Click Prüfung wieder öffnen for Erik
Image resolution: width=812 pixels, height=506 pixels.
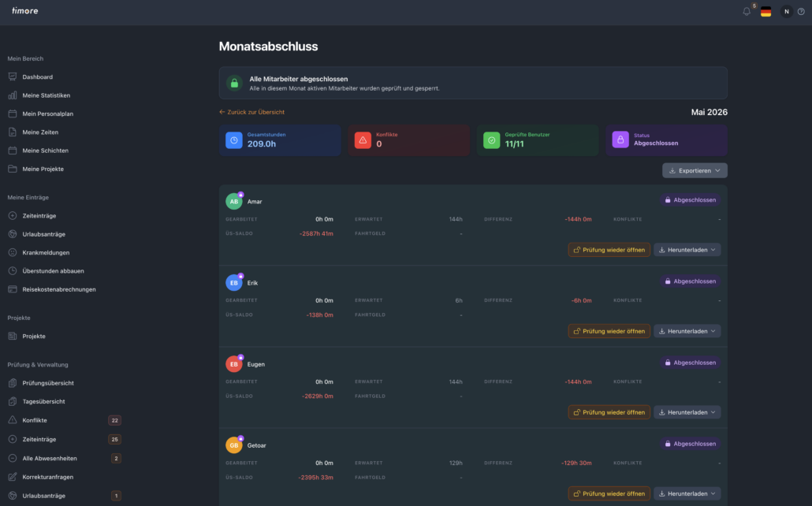click(x=609, y=331)
